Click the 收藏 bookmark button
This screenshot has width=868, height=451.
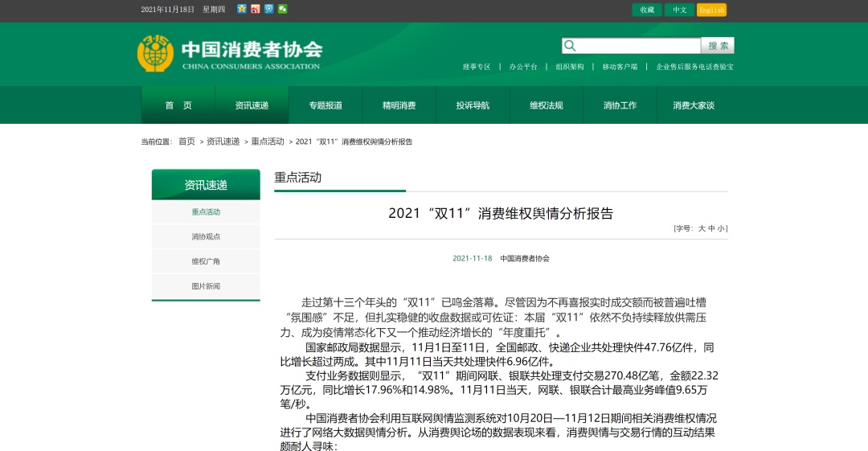tap(647, 10)
